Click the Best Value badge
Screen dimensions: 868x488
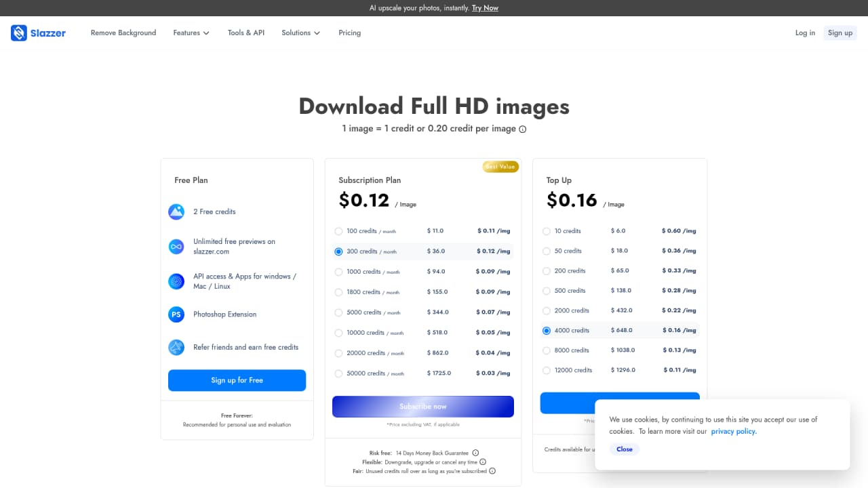tap(500, 167)
